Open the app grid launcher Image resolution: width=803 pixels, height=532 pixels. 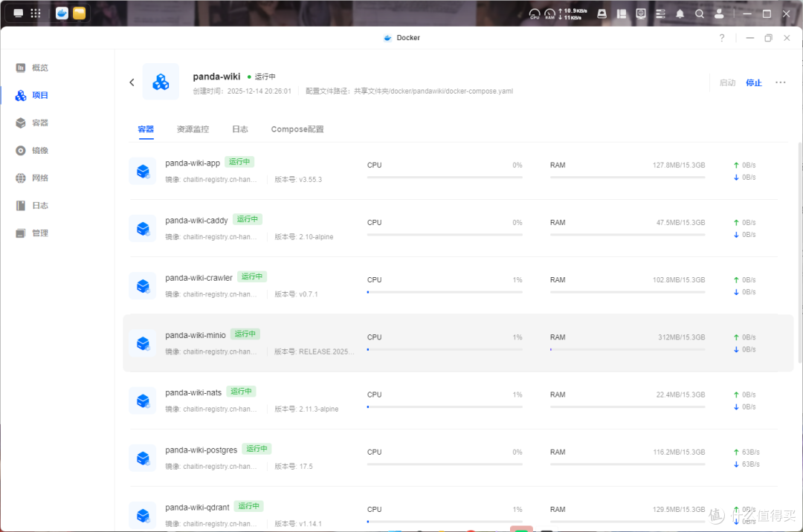[x=36, y=13]
